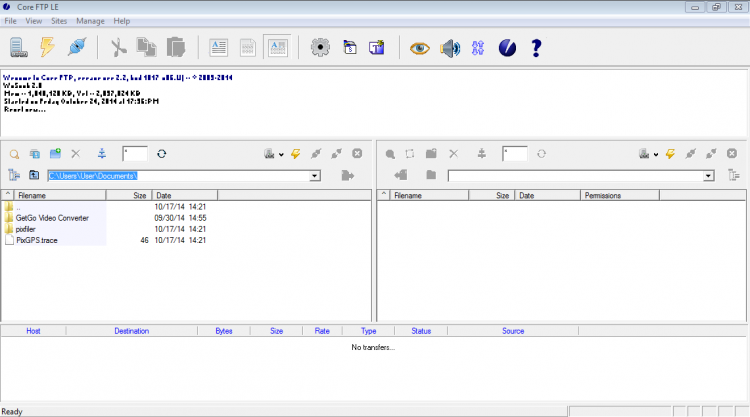Select the PixGPS.trace file
Screen dimensions: 750x417
[37, 240]
